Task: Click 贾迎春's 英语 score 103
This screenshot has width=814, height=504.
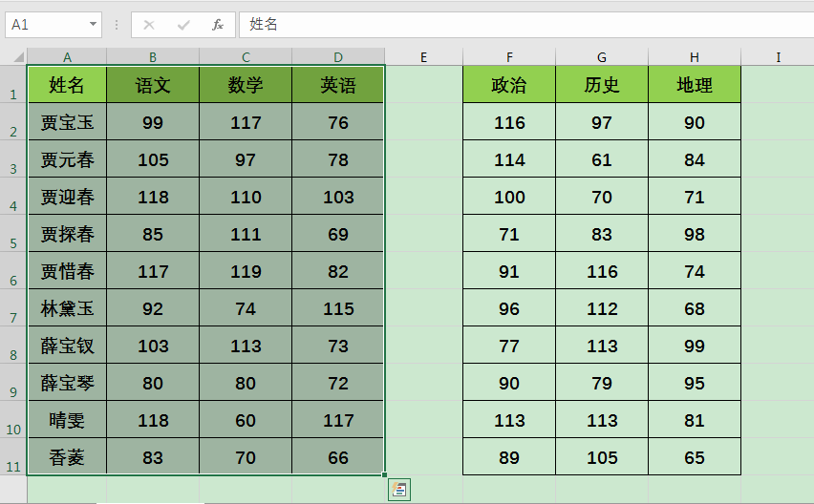Action: [338, 197]
